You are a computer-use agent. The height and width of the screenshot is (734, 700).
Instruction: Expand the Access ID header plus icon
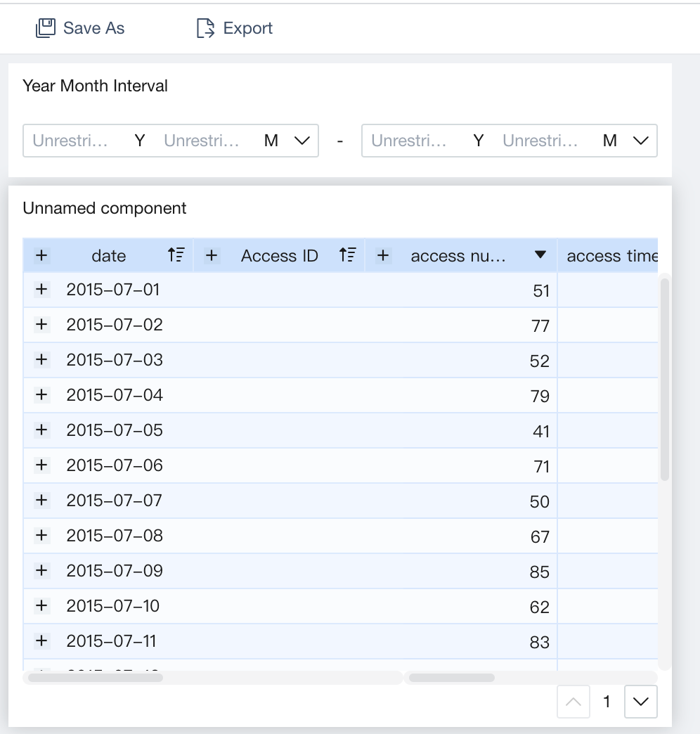212,256
